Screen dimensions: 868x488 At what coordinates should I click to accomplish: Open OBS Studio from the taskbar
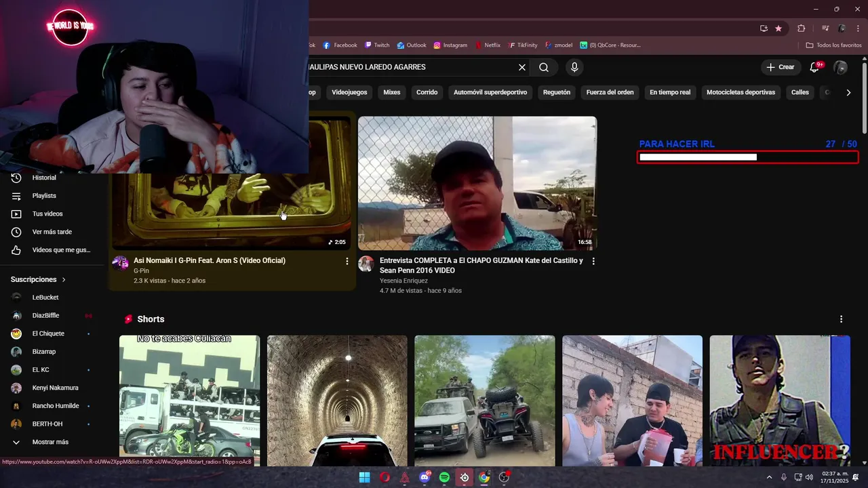tap(504, 477)
